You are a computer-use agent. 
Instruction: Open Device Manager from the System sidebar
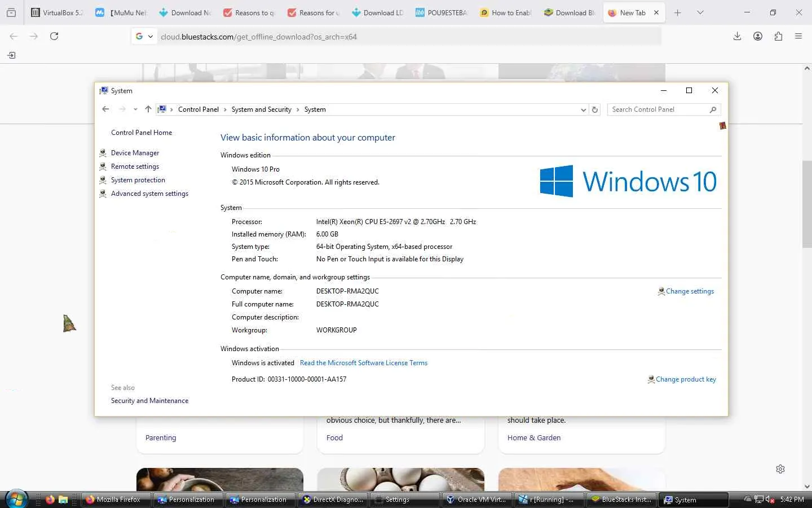pos(135,153)
